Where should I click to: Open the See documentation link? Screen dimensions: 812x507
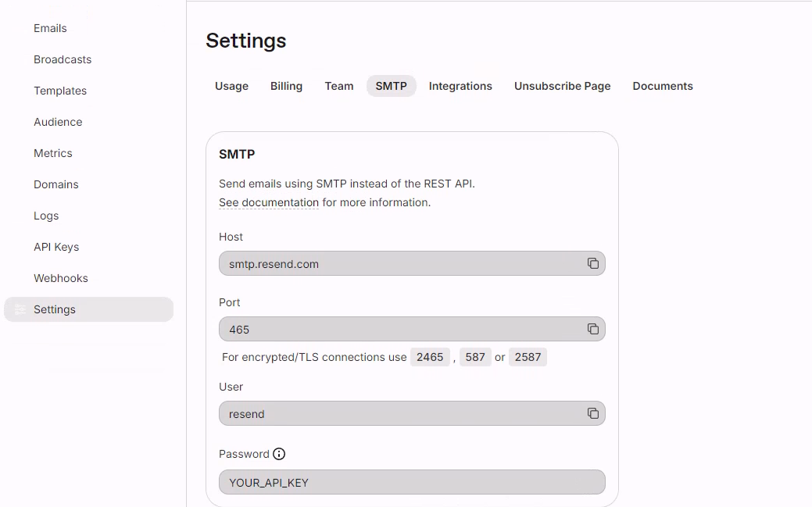pos(269,202)
